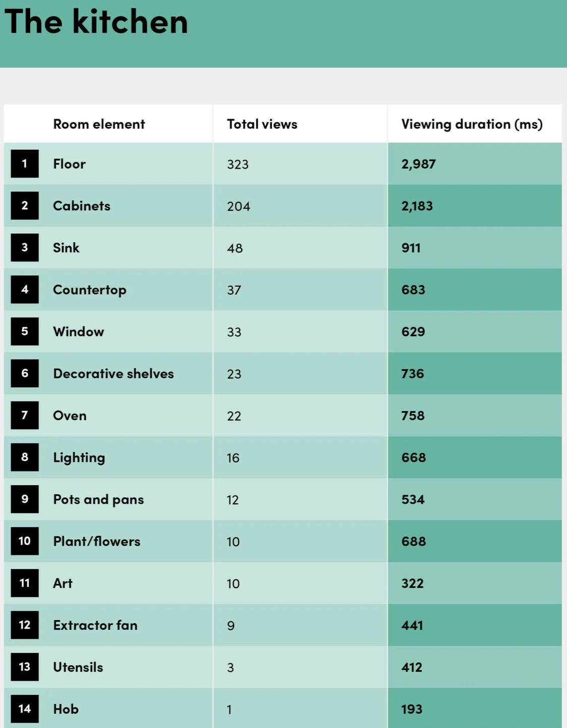Viewport: 567px width, 728px height.
Task: Click The kitchen page heading
Action: (96, 22)
